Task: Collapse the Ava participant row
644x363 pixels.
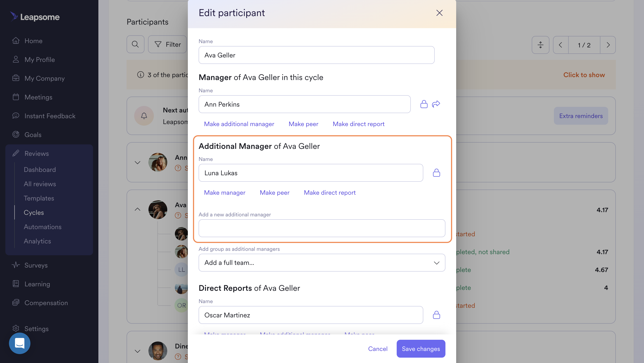Action: pos(137,209)
